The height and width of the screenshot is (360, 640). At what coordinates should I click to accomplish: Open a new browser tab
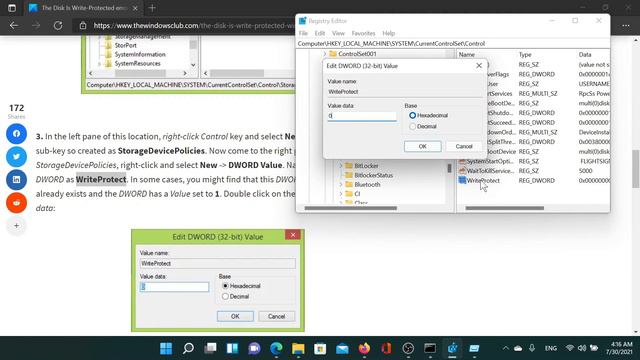[152, 8]
